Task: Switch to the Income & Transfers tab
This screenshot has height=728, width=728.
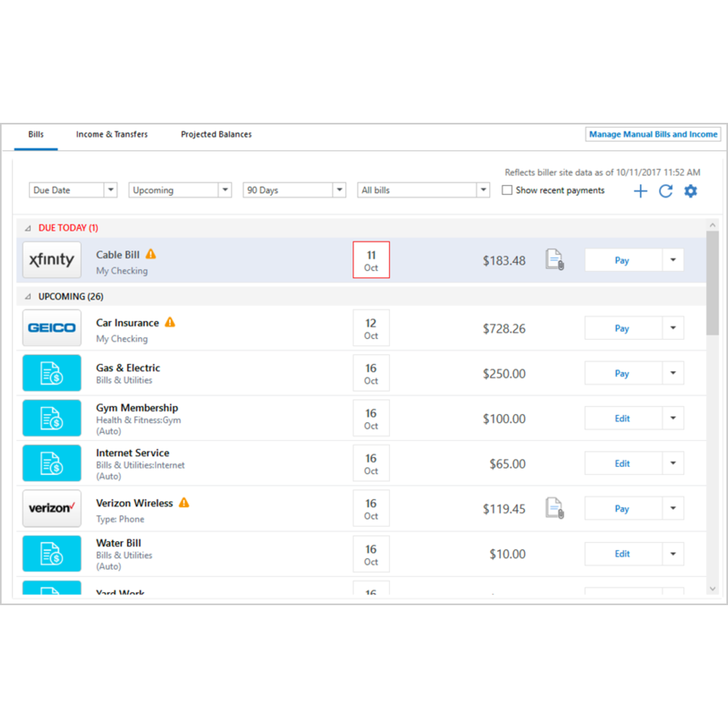Action: [111, 134]
